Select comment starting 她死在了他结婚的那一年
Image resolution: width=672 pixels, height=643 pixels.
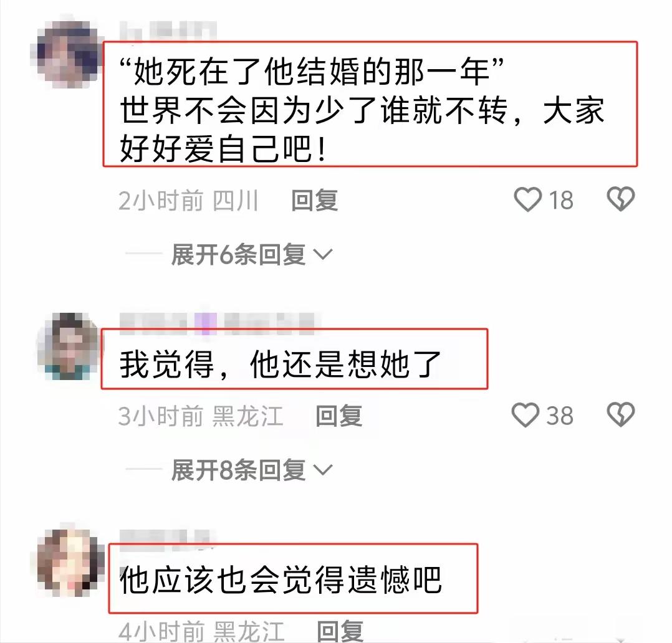[362, 110]
